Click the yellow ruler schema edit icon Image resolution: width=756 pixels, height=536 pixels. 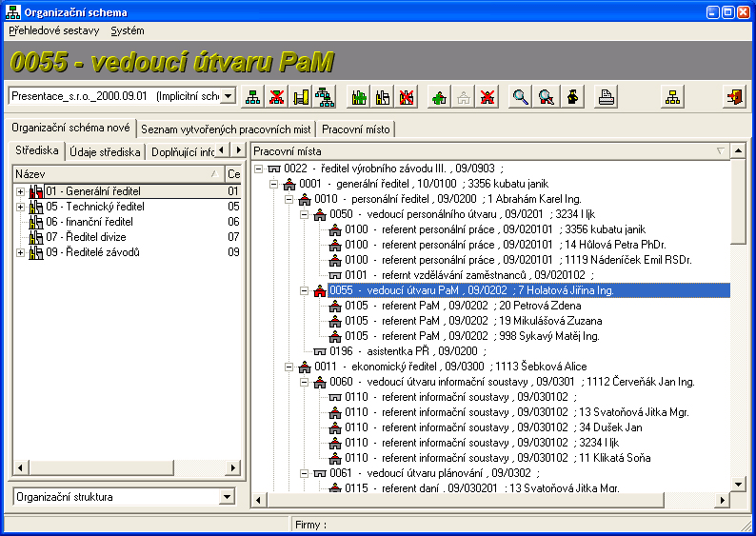[301, 97]
